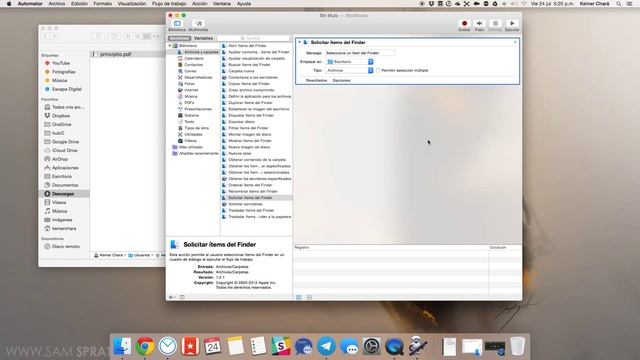Open AirDrop in the Finder sidebar
Viewport: 640px width, 360px height.
pos(60,159)
